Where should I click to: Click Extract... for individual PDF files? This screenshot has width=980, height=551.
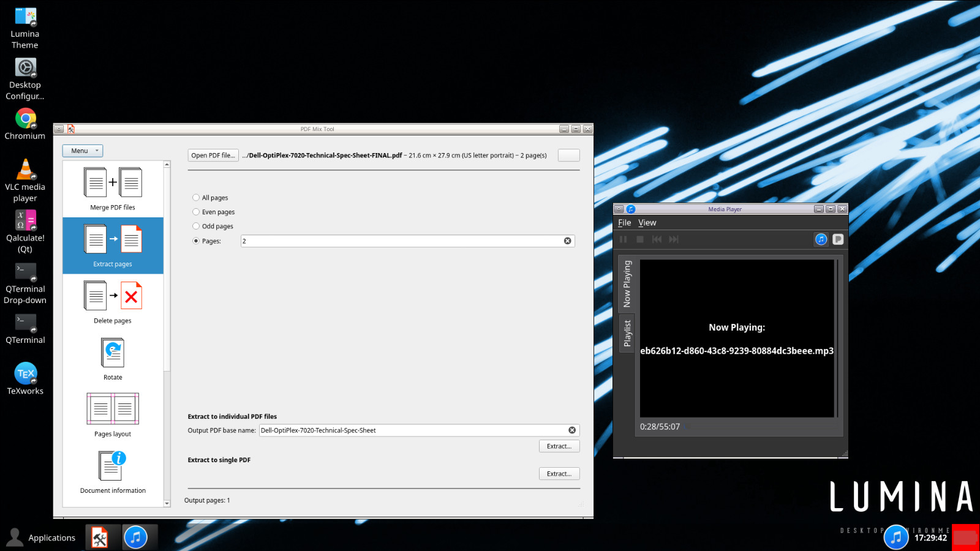559,446
